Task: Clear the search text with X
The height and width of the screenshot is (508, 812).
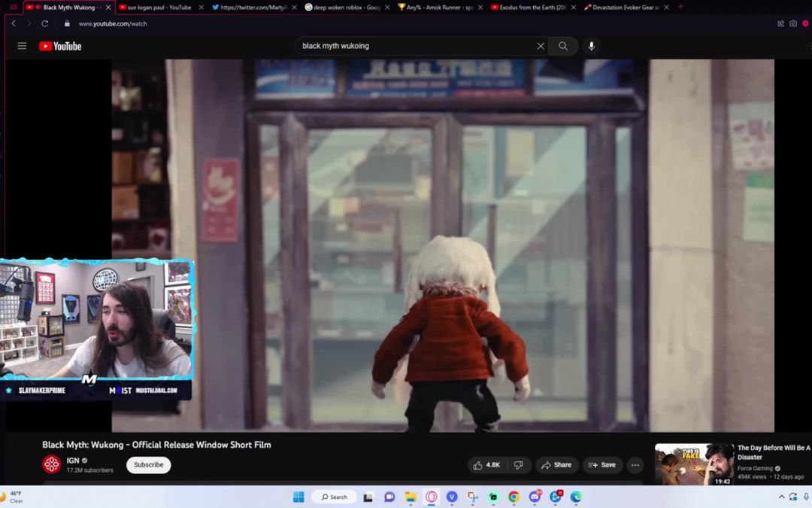Action: click(x=540, y=46)
